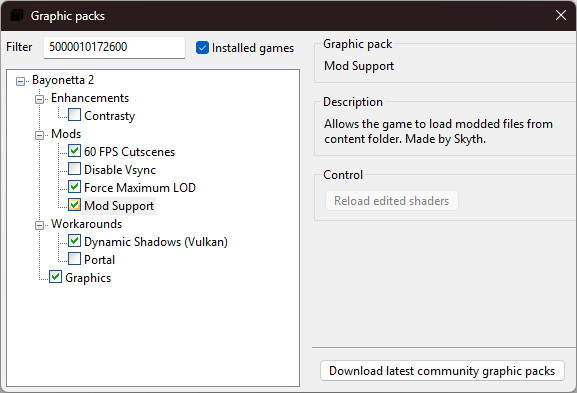Enable the Contrasty checkbox

[x=74, y=115]
